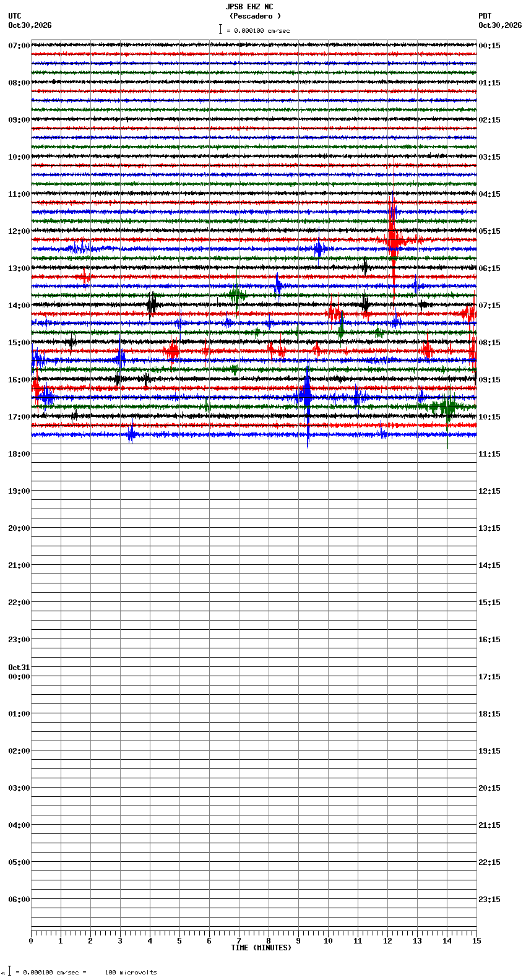526x980 pixels.
Task: Click the 'Oct30,2026' date under PDT
Action: (x=500, y=25)
